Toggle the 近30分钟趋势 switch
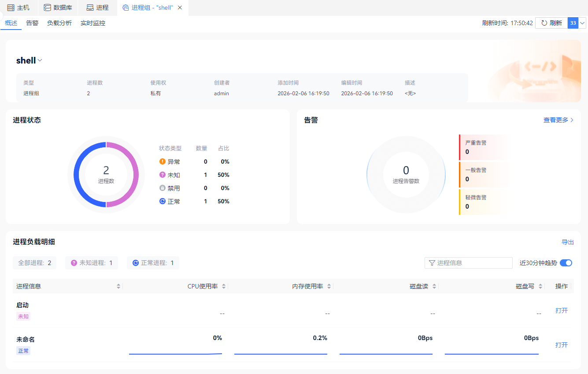 coord(566,263)
